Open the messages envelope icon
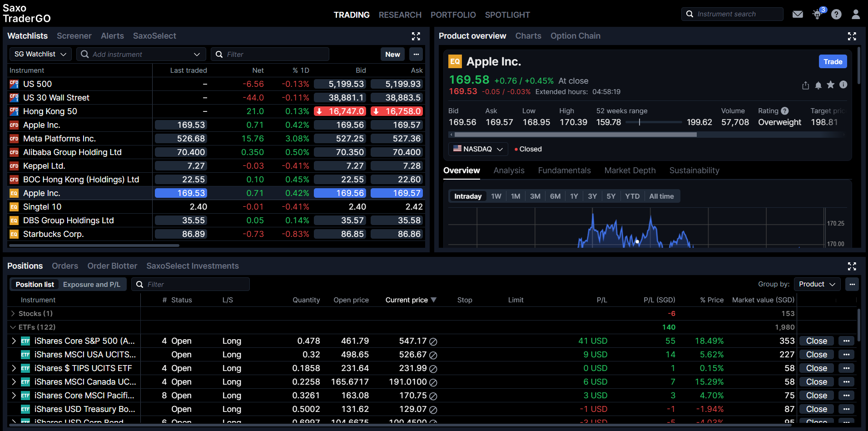Viewport: 868px width, 431px height. point(798,15)
